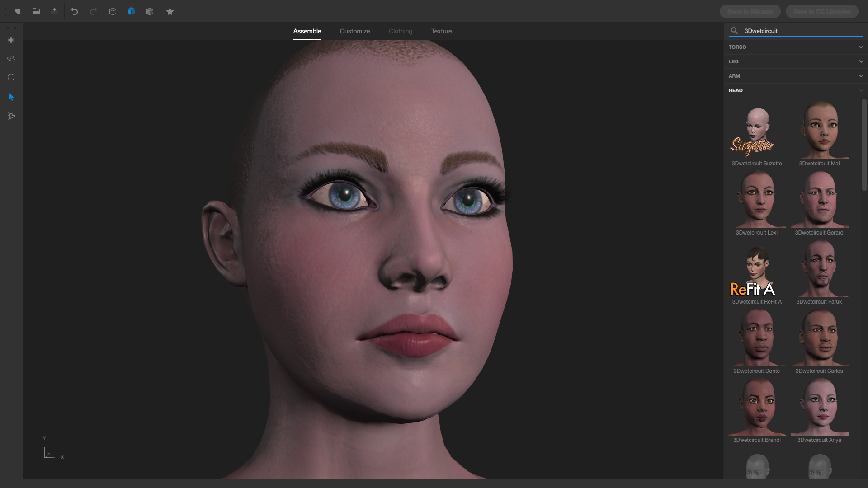Click the asset panel vertical scrollbar

[864, 145]
